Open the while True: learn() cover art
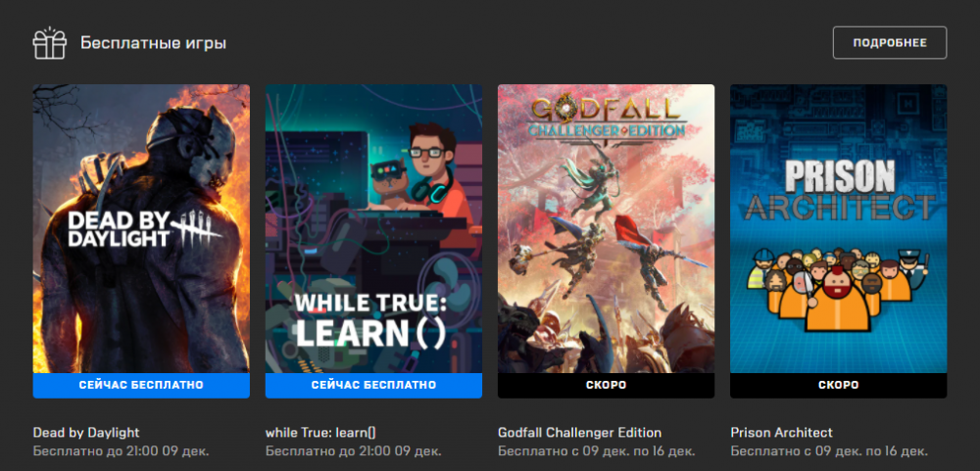Screen dimensions: 980x471 (x=373, y=228)
